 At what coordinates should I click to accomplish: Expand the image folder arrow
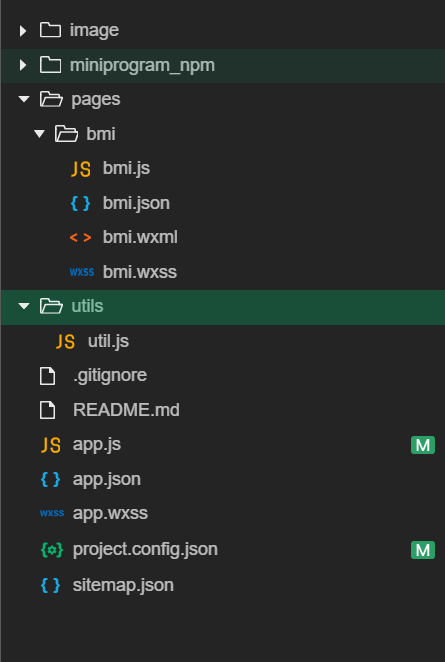click(23, 30)
